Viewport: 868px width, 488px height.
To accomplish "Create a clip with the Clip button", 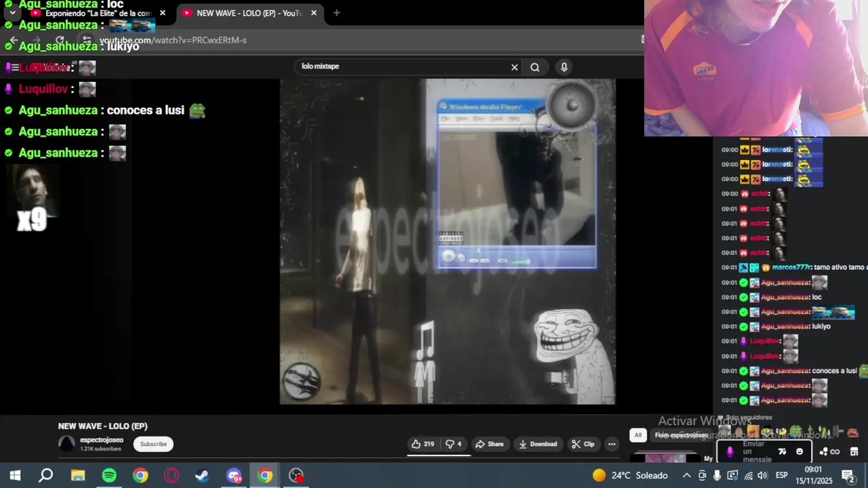I will (x=583, y=444).
